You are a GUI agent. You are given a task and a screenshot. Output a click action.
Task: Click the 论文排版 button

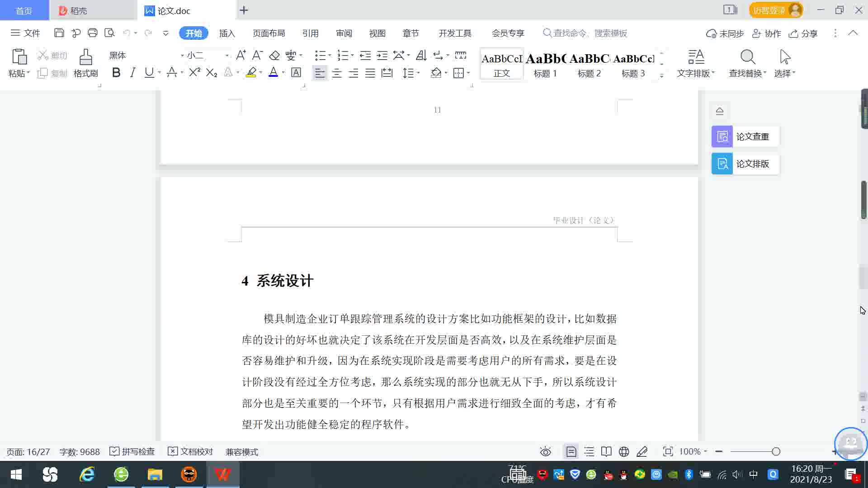click(x=745, y=164)
